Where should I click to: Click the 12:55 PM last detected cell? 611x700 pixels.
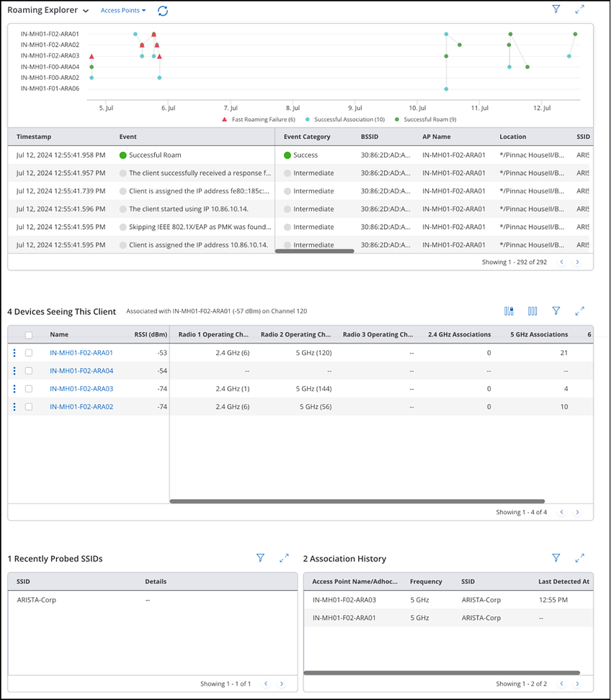click(553, 600)
